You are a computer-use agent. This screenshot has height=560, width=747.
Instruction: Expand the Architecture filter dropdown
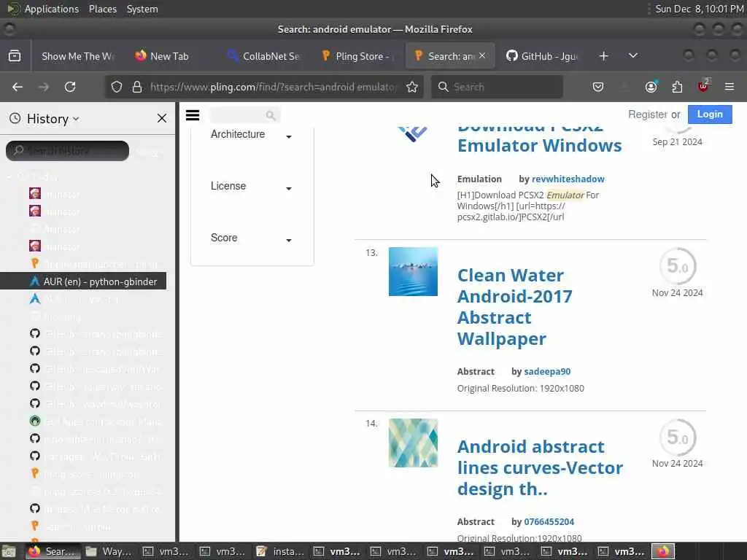click(251, 135)
